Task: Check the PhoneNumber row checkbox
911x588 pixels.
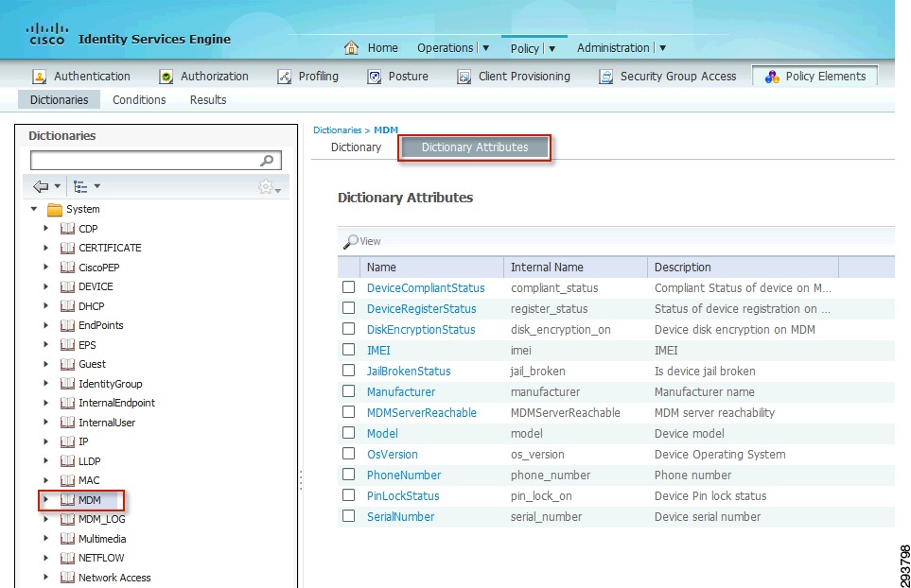Action: pyautogui.click(x=348, y=475)
